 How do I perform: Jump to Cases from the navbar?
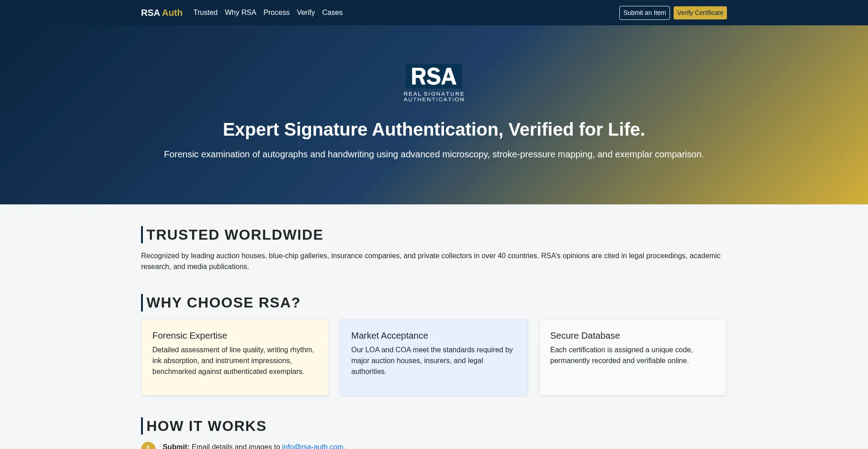coord(332,13)
